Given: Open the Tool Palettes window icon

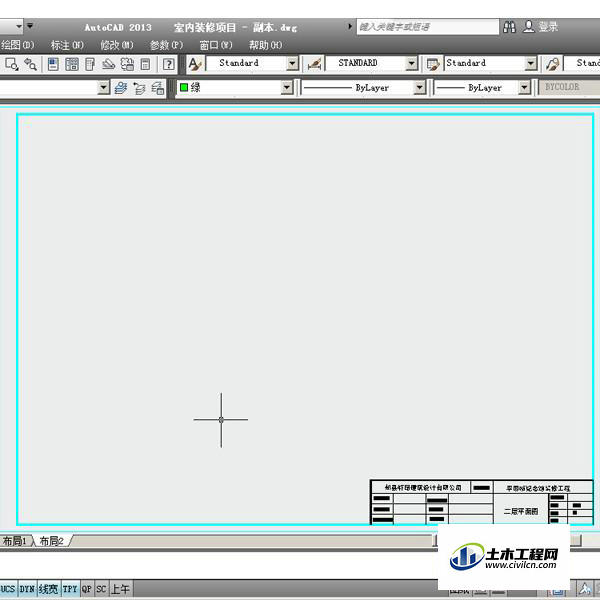Looking at the screenshot, I should click(x=90, y=64).
